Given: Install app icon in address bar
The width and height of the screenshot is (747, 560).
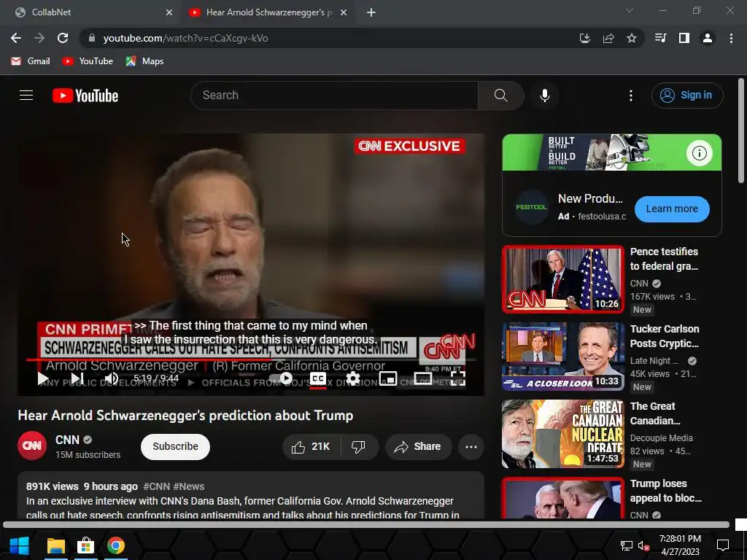Looking at the screenshot, I should [x=584, y=38].
